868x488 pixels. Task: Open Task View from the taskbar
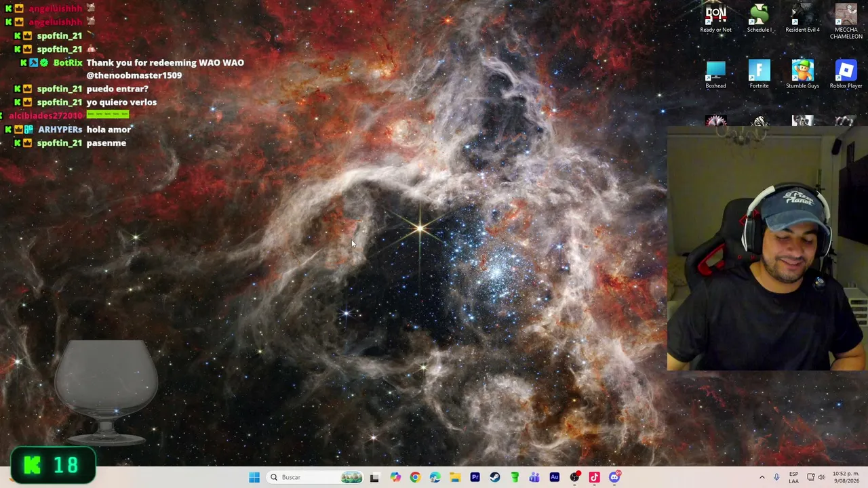[374, 477]
